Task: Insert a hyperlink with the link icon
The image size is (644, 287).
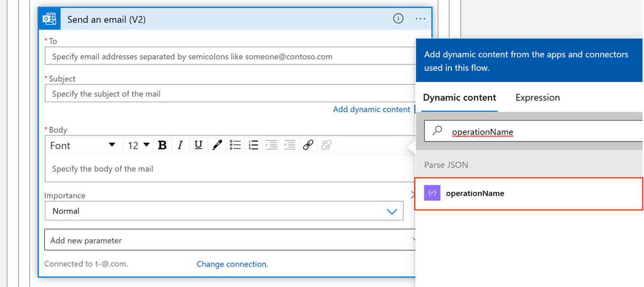Action: click(308, 145)
